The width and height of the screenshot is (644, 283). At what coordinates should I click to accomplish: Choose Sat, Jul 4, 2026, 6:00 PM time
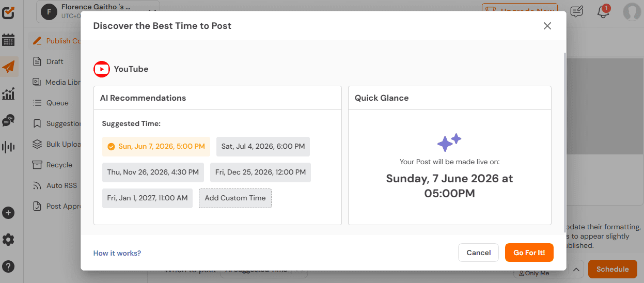(x=263, y=147)
